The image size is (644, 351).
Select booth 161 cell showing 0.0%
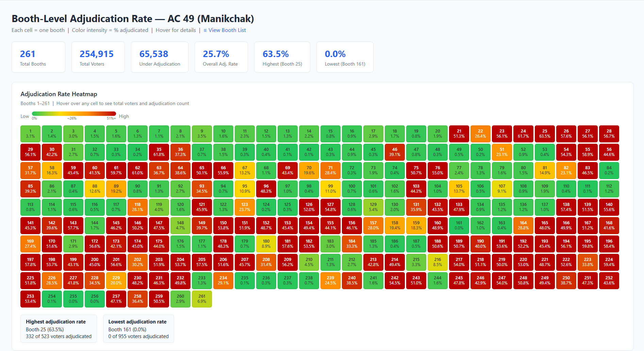coord(459,225)
